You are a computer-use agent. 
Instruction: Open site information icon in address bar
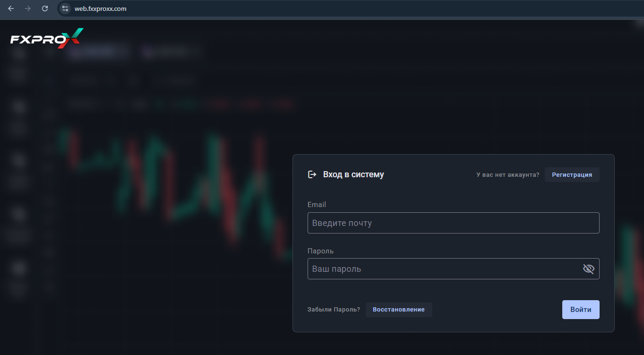(65, 9)
